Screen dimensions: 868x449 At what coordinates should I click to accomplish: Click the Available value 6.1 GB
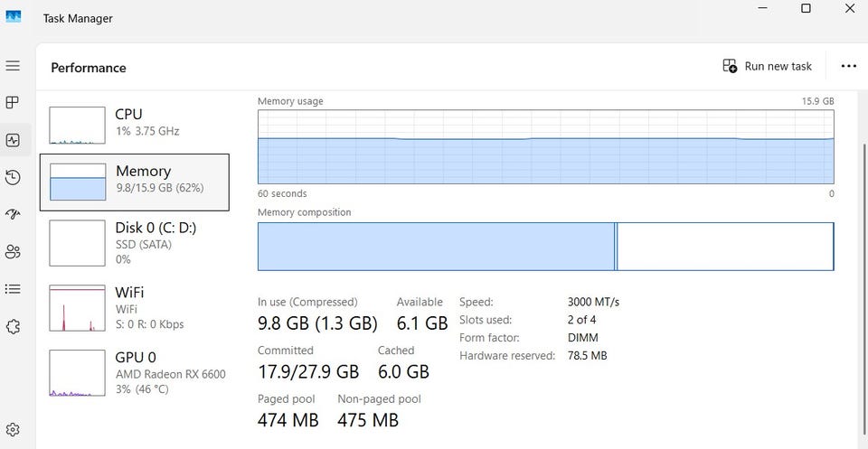(422, 323)
